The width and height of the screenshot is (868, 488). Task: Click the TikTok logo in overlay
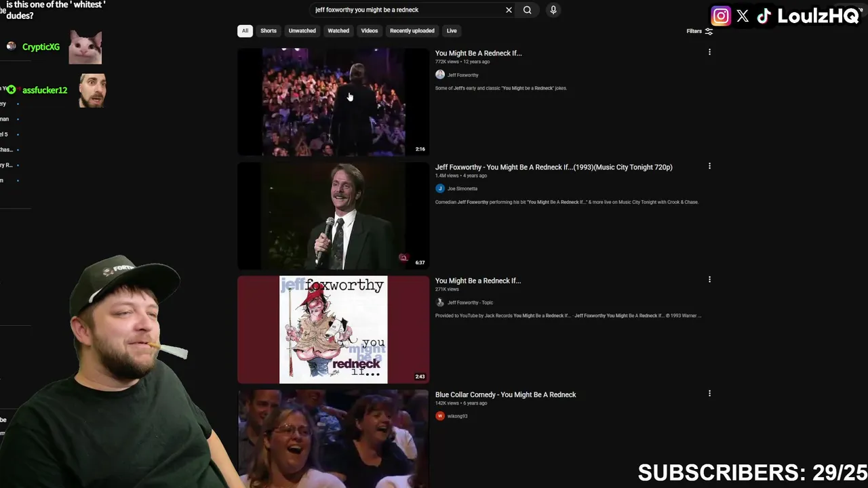point(764,16)
